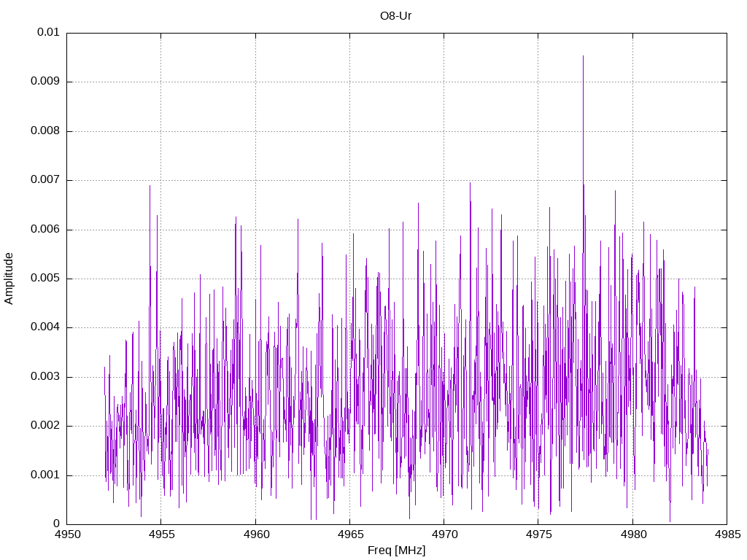The height and width of the screenshot is (560, 747).
Task: Click the Amplitude axis label
Action: [9, 279]
